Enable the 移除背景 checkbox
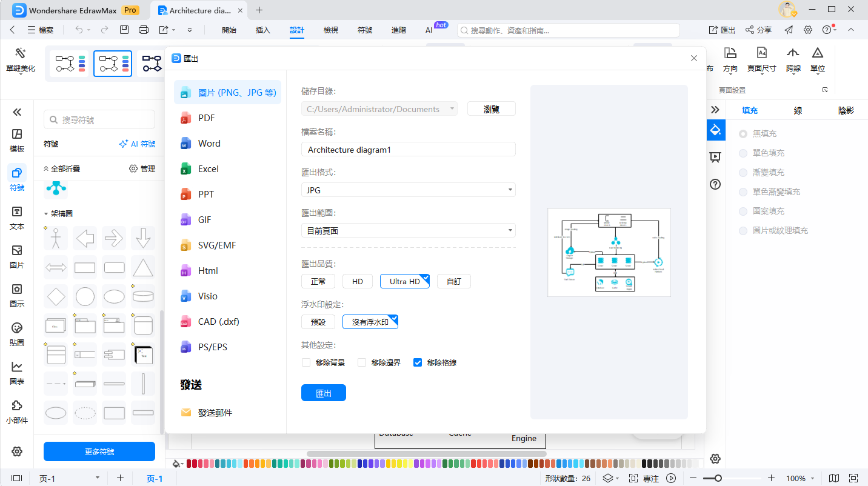 [x=306, y=363]
